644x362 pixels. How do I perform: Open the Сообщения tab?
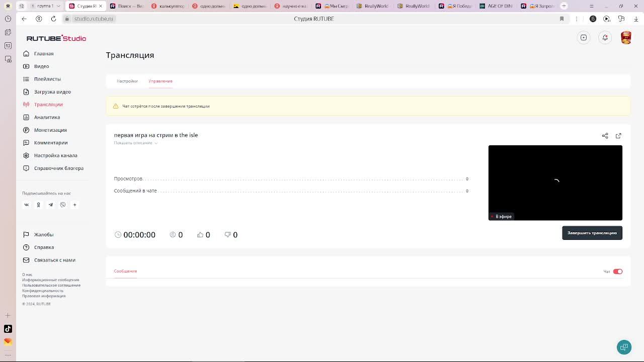125,271
